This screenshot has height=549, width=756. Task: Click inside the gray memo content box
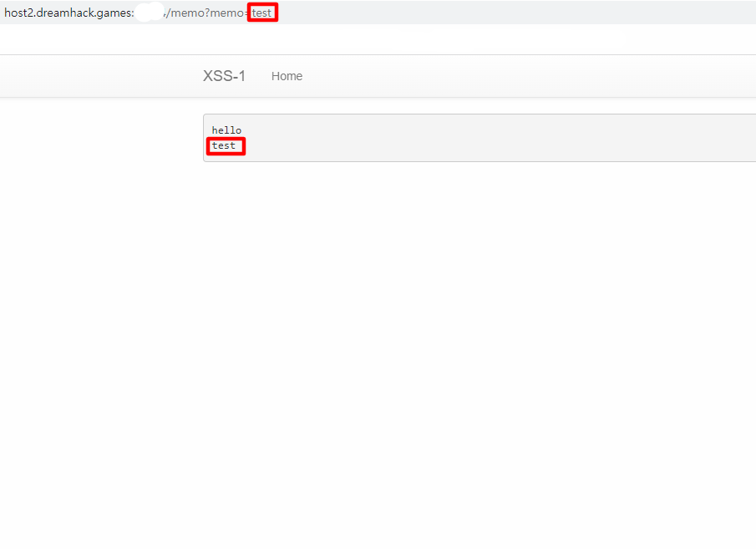click(x=418, y=138)
